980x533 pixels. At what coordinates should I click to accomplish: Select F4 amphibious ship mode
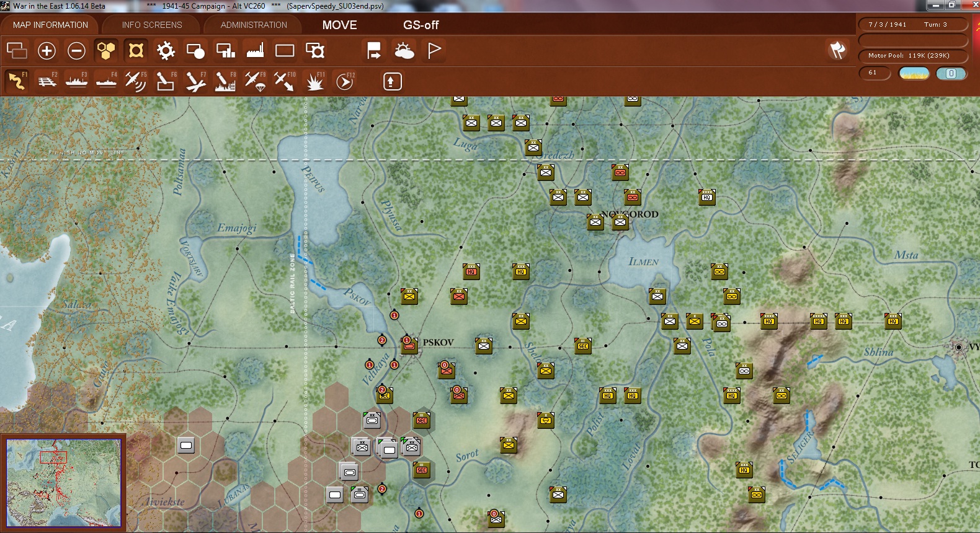point(106,81)
